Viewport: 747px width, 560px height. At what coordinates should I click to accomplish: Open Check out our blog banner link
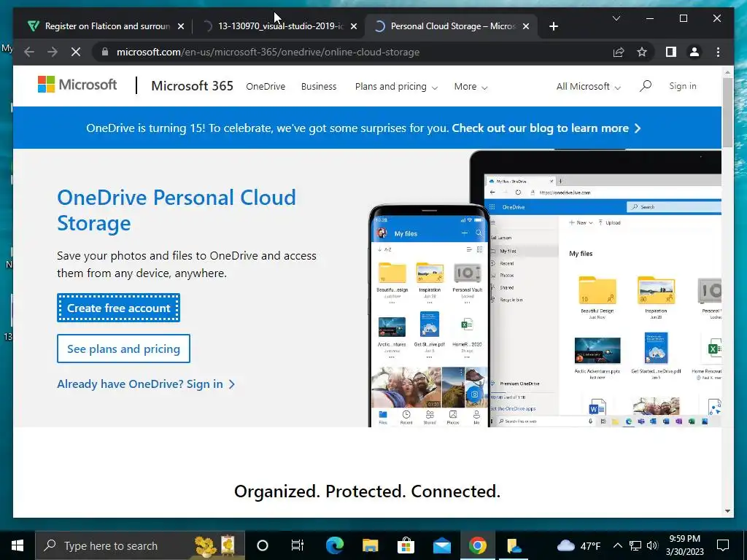pos(546,128)
